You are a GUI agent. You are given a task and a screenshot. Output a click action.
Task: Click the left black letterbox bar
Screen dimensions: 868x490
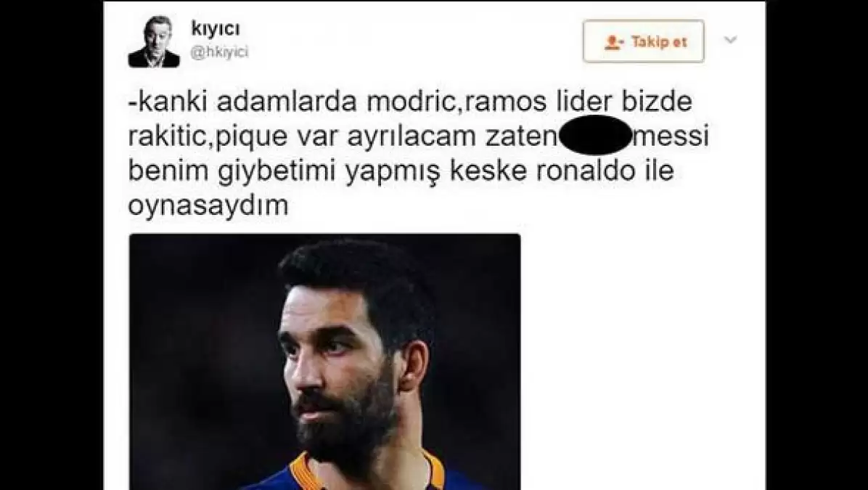click(x=52, y=245)
